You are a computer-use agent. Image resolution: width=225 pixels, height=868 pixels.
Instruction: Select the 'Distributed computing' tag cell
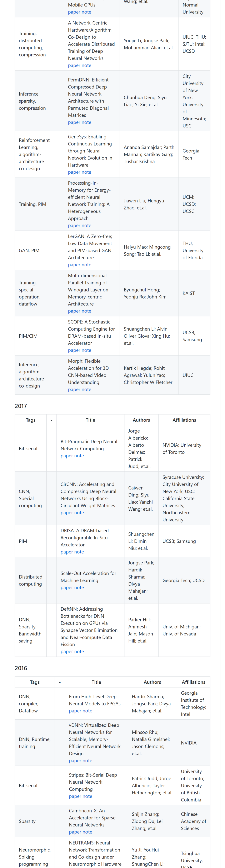pos(31,580)
